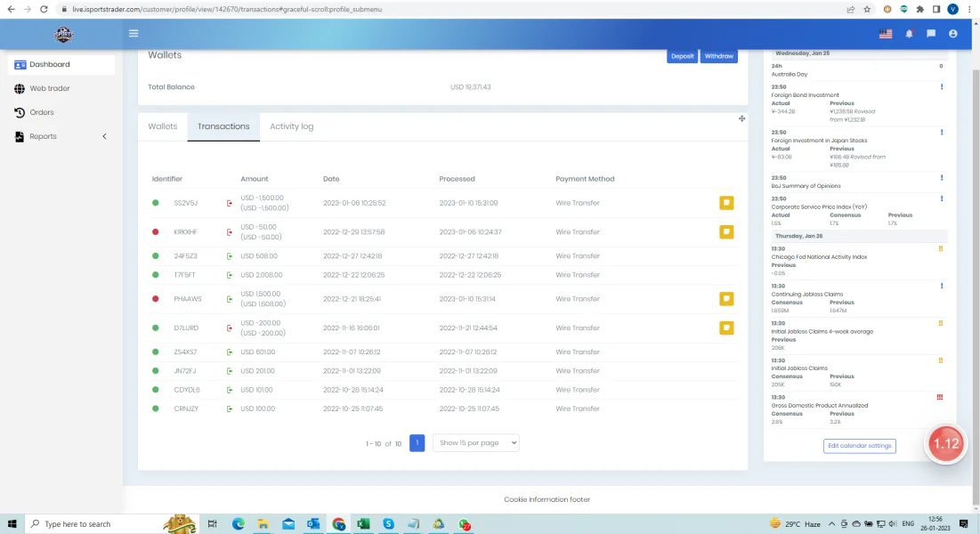Screen dimensions: 980x534
Task: Click the move handle icon on transactions panel
Action: click(x=741, y=118)
